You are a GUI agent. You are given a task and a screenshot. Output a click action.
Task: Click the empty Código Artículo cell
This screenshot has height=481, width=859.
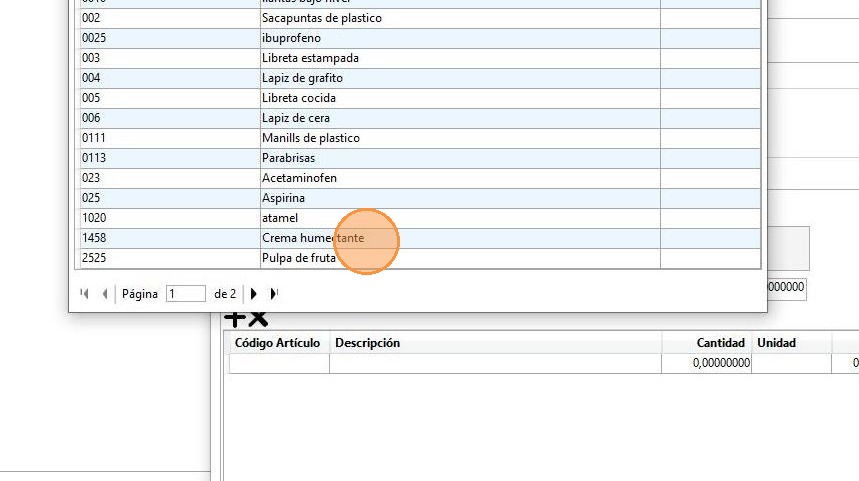(x=279, y=363)
